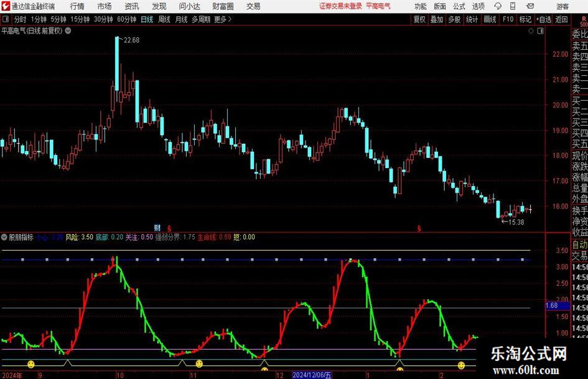Switch to 15分钟 period tab
This screenshot has height=379, width=588.
click(80, 19)
